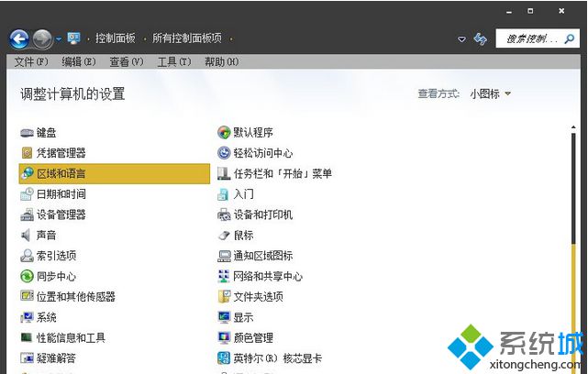588x374 pixels.
Task: Click the 系统 label text
Action: (47, 318)
